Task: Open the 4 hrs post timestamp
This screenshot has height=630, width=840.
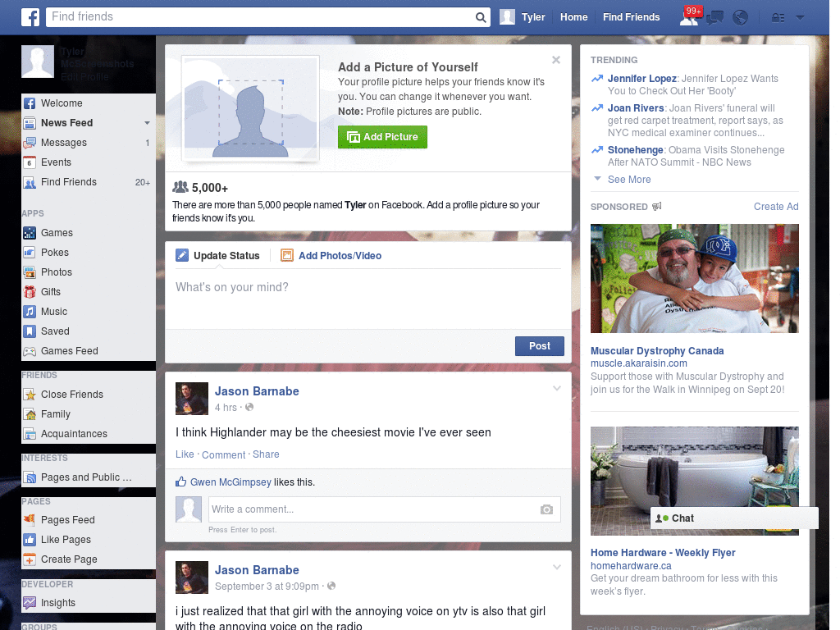Action: pos(226,408)
